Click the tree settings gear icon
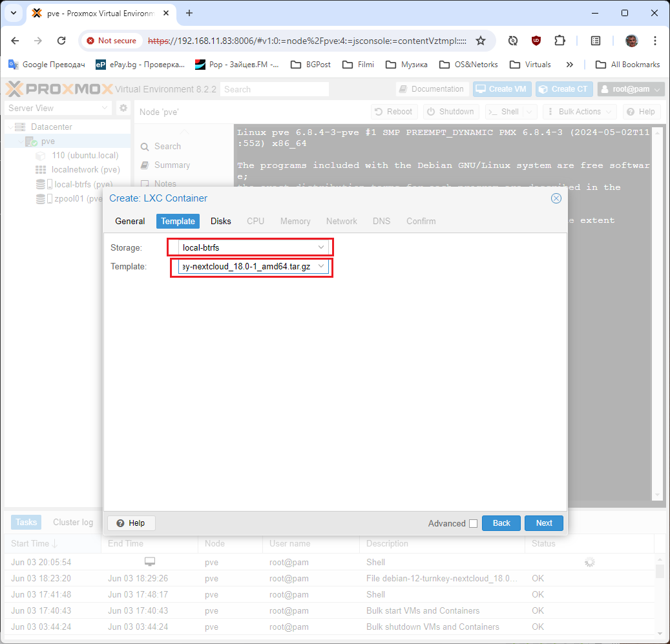The image size is (670, 644). 123,108
